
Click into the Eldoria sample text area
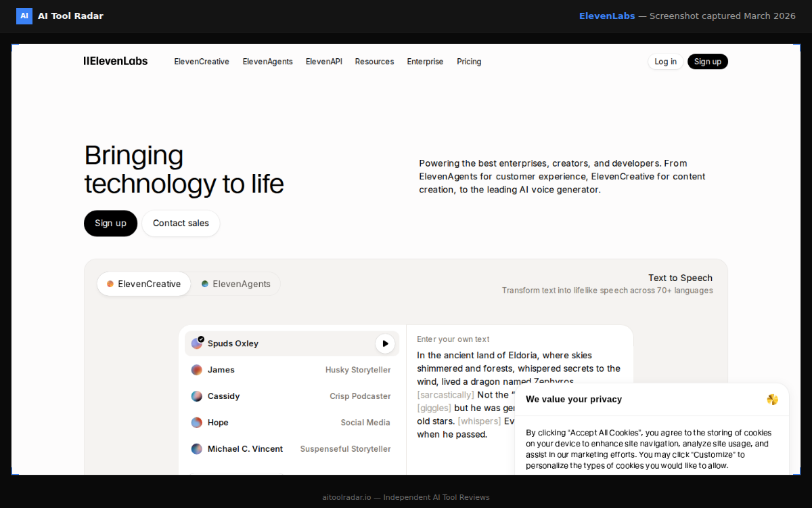point(518,394)
